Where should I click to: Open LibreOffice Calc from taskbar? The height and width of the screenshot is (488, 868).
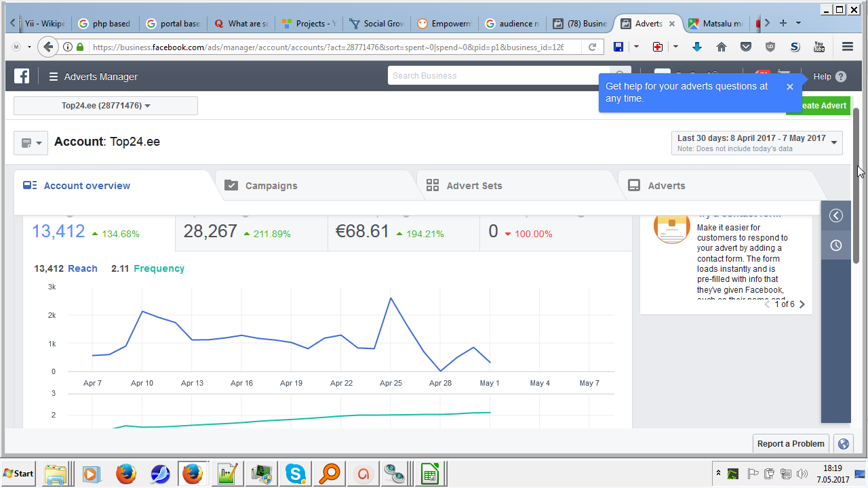[429, 473]
